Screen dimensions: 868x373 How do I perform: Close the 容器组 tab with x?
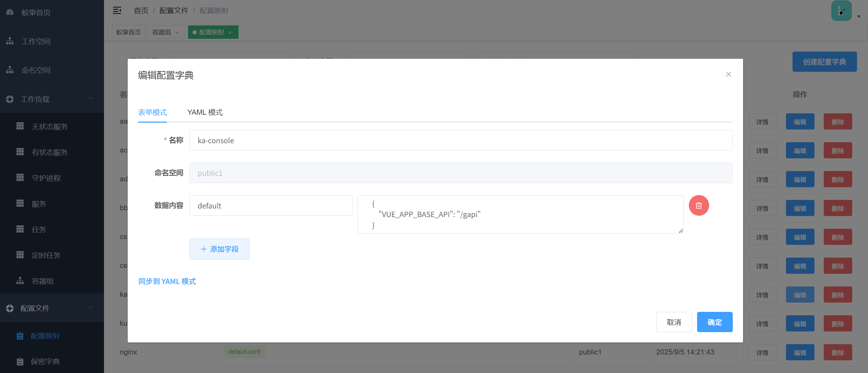pos(177,33)
